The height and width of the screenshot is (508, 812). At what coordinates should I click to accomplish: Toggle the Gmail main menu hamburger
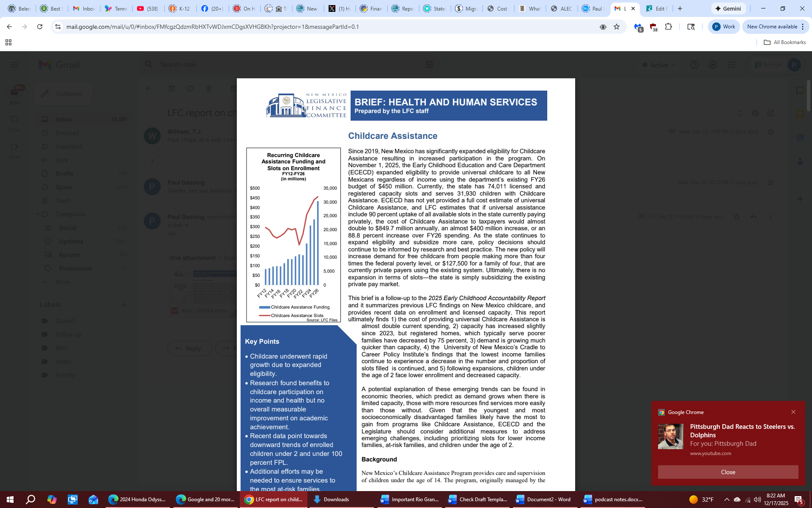tap(14, 65)
